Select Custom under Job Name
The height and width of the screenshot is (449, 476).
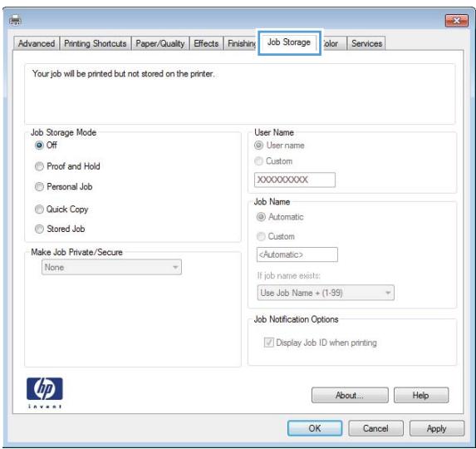275,236
